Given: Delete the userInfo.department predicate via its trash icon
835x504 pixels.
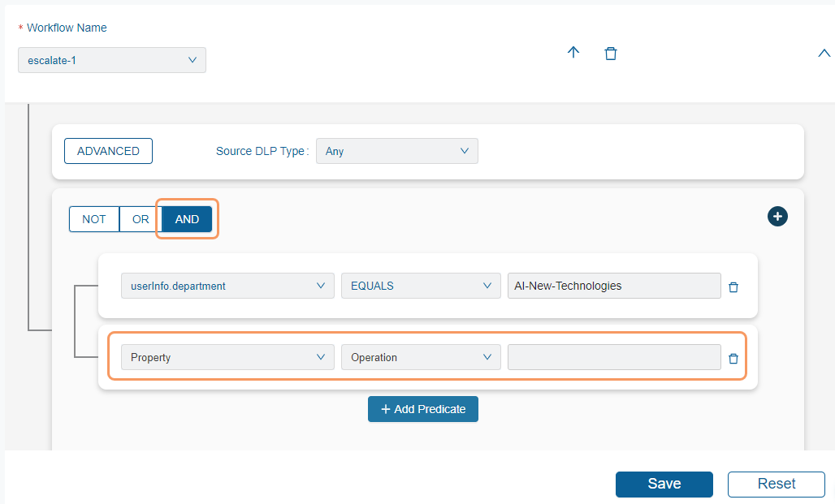Looking at the screenshot, I should click(733, 286).
